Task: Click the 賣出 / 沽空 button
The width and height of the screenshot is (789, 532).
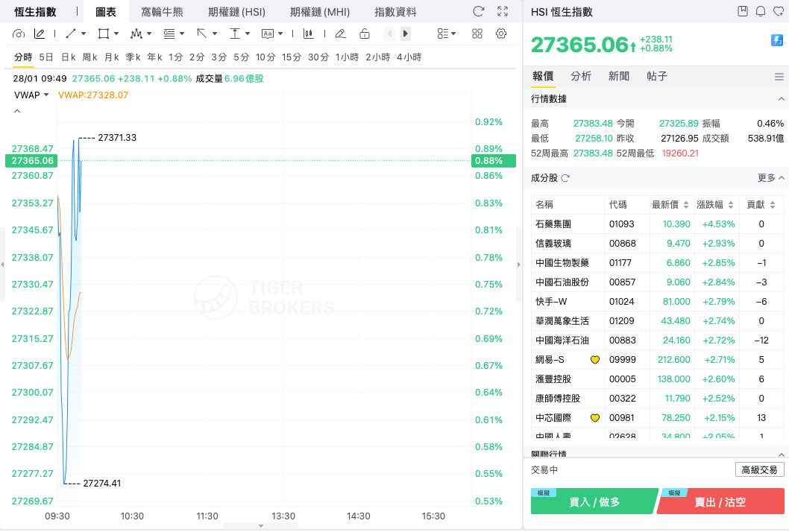Action: click(720, 501)
